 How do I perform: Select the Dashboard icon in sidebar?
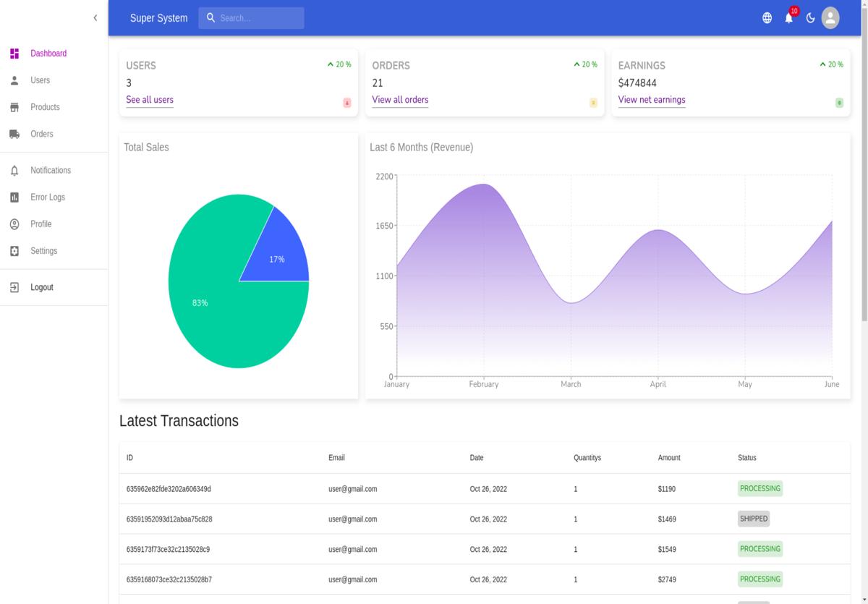pyautogui.click(x=14, y=54)
